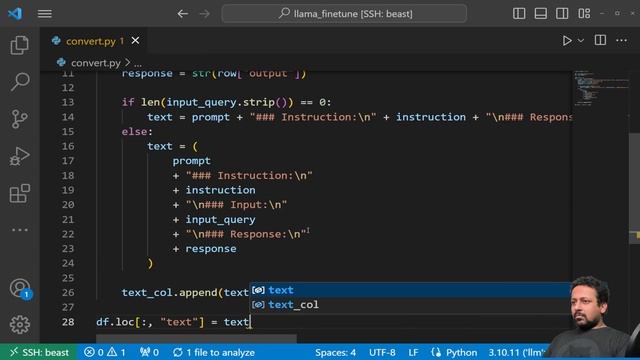Open the Search view in activity bar
The height and width of the screenshot is (360, 640).
pos(20,82)
